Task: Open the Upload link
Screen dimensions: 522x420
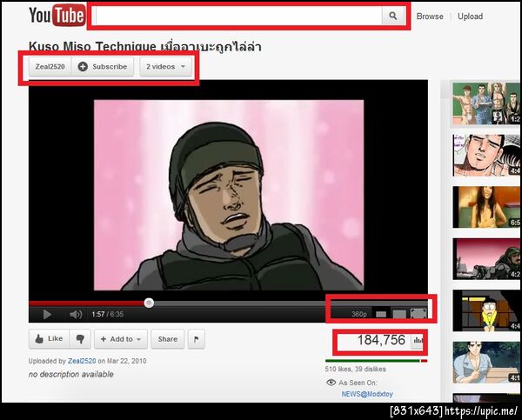Action: click(x=470, y=17)
